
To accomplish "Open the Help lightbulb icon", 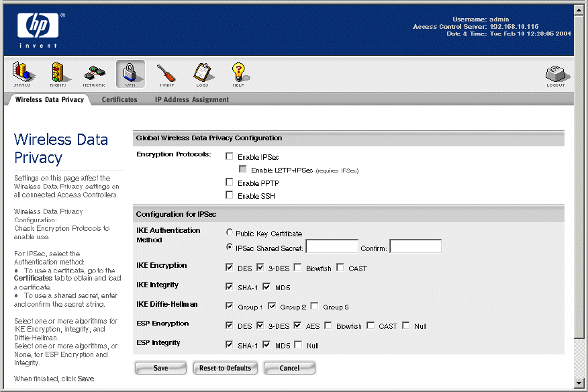I will (239, 74).
